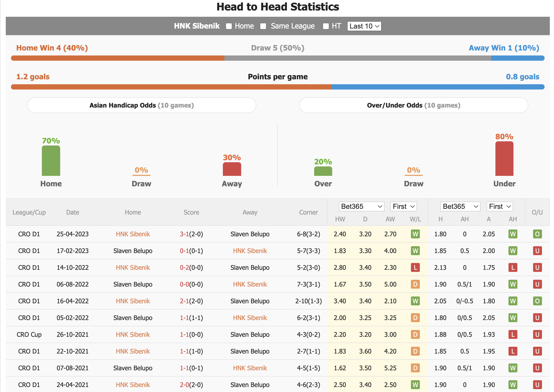Viewport: 554px width, 392px height.
Task: Click the blue Away Win progress segment
Action: pyautogui.click(x=518, y=58)
